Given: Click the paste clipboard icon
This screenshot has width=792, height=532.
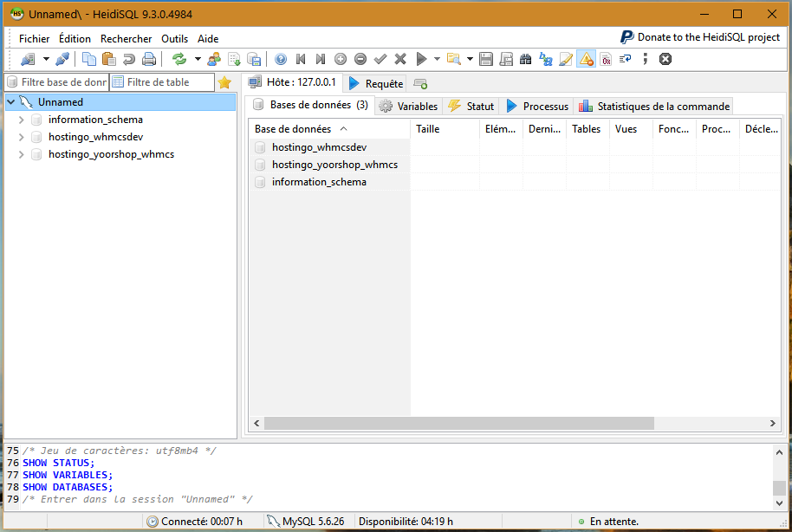Looking at the screenshot, I should (x=108, y=59).
